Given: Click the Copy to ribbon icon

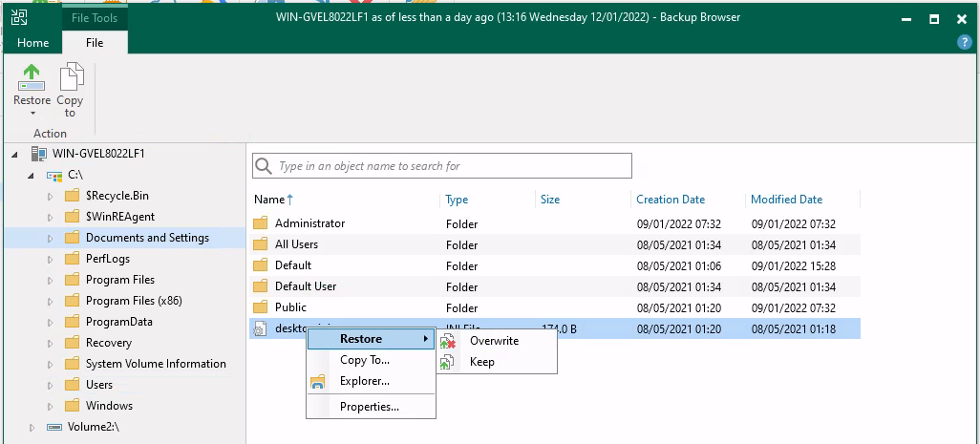Looking at the screenshot, I should click(x=71, y=77).
